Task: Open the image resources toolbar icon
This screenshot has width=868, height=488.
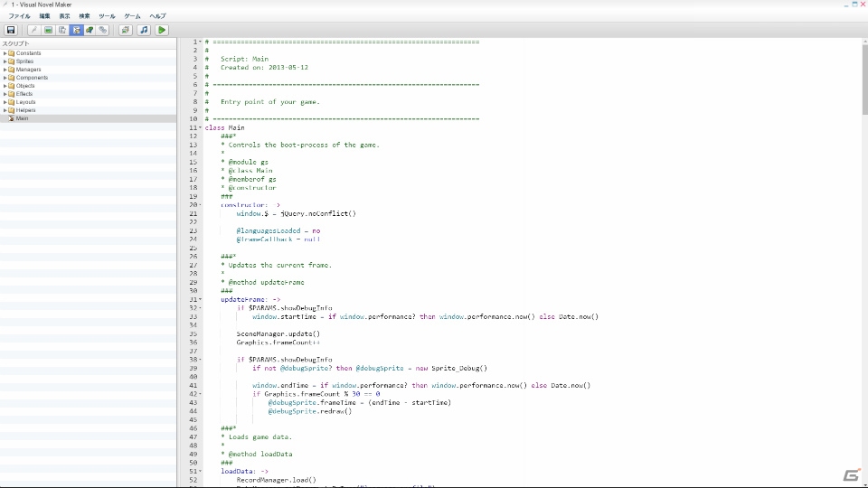Action: 48,30
